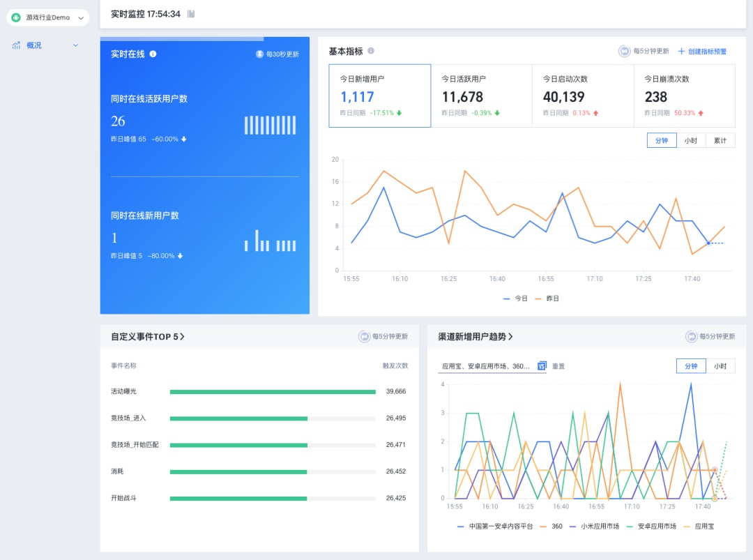Click the green app logo icon
Screen dimensions: 753x560
click(x=16, y=17)
